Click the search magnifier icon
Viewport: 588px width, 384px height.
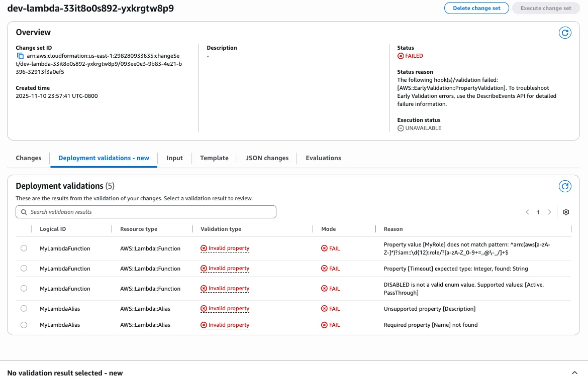(24, 212)
